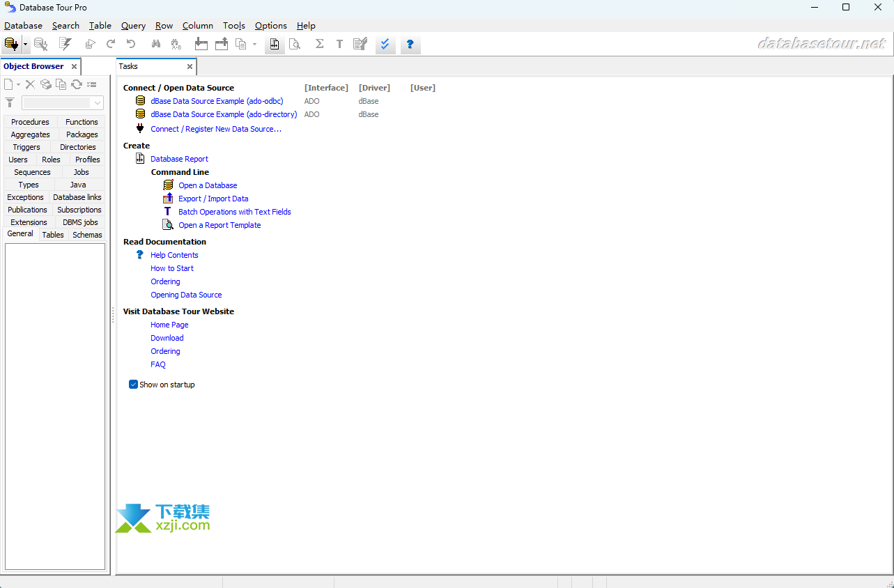Click the Replace binoculars A-B icon

click(176, 45)
